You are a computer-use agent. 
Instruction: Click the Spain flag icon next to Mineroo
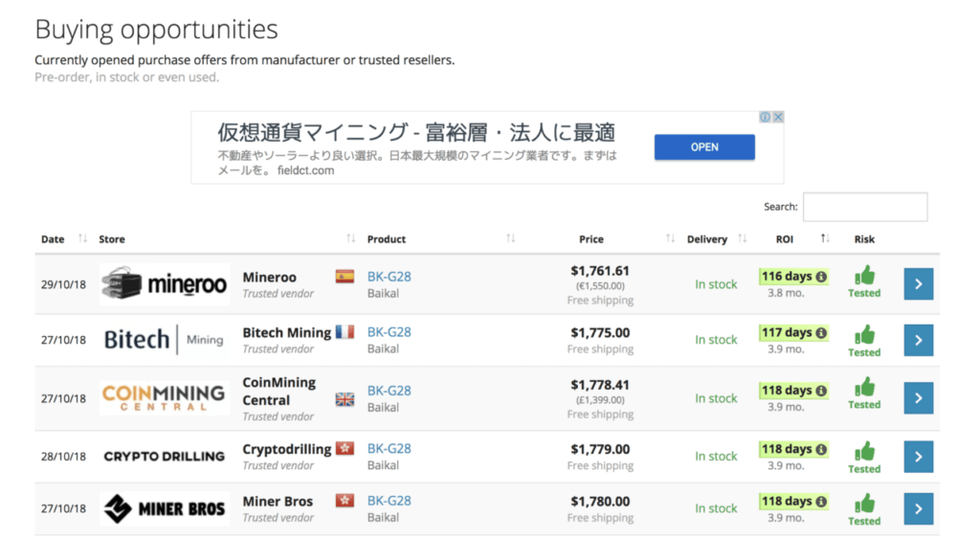point(345,277)
